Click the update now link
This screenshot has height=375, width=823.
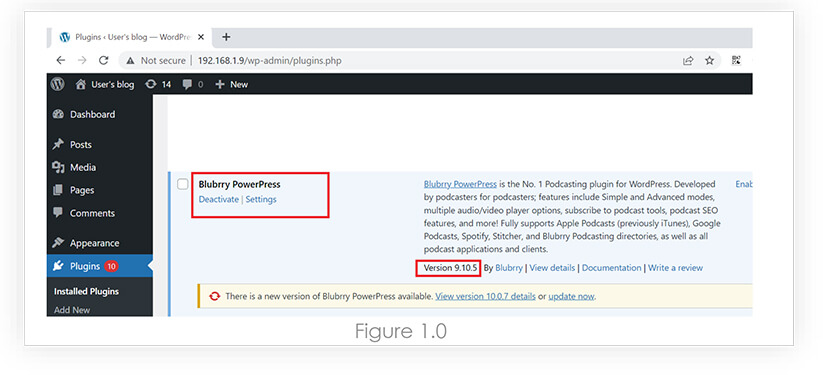pos(571,296)
